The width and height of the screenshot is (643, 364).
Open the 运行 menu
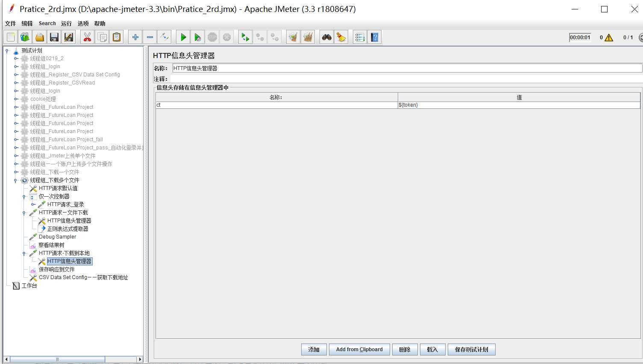tap(66, 23)
